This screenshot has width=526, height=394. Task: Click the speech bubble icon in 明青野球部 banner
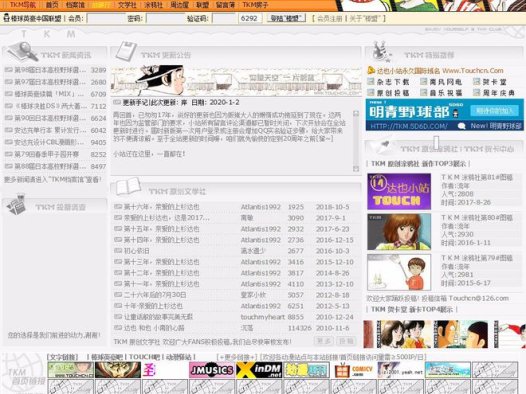(x=462, y=126)
